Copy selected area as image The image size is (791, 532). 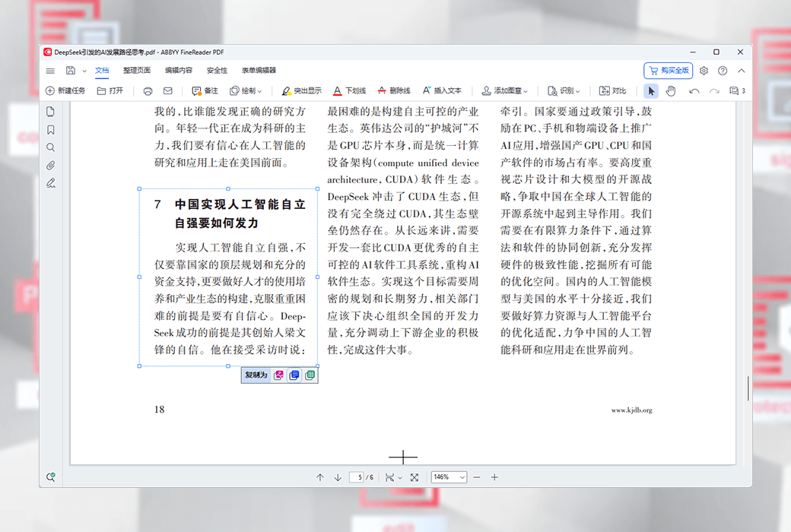pos(278,375)
